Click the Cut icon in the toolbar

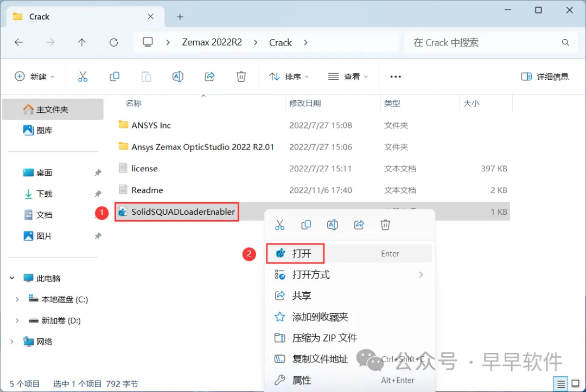coord(82,76)
